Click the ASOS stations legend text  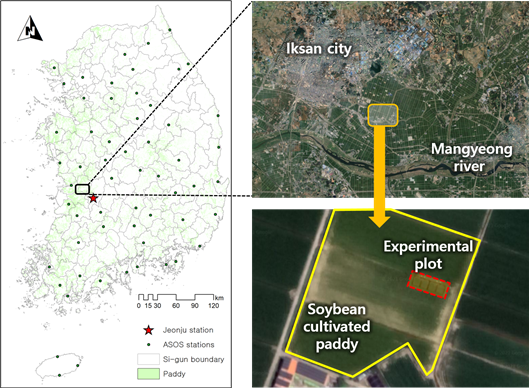coord(188,345)
